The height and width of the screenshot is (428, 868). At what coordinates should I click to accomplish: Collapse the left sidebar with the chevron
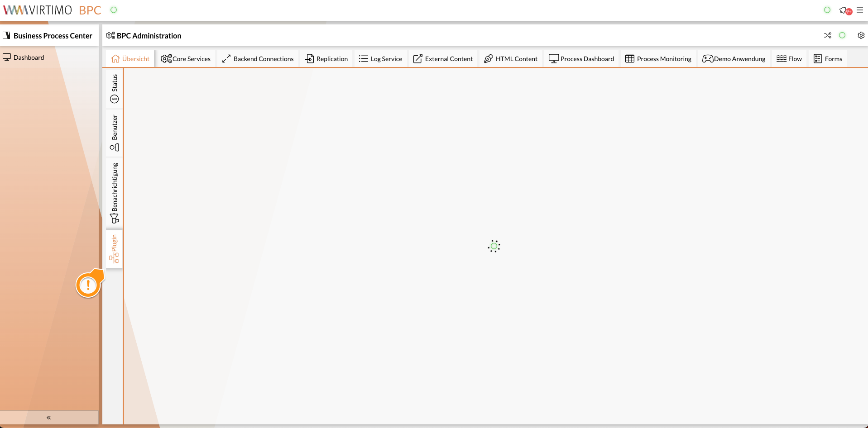click(x=48, y=417)
